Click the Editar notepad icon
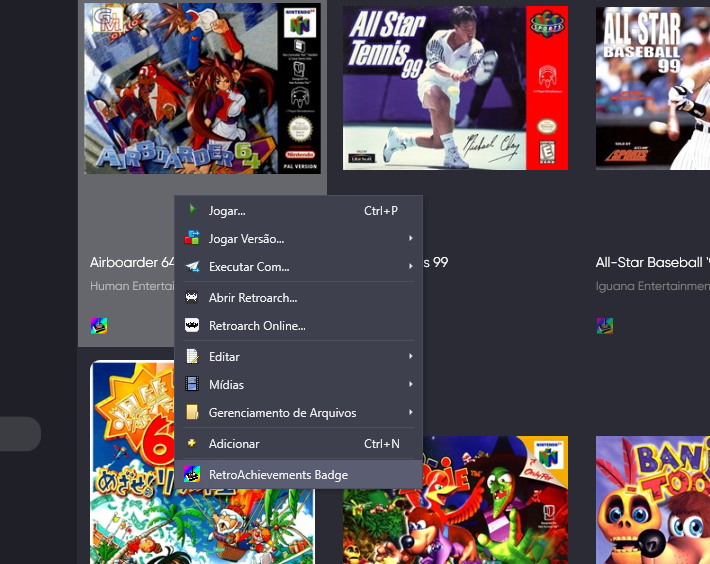The width and height of the screenshot is (710, 564). (x=192, y=356)
